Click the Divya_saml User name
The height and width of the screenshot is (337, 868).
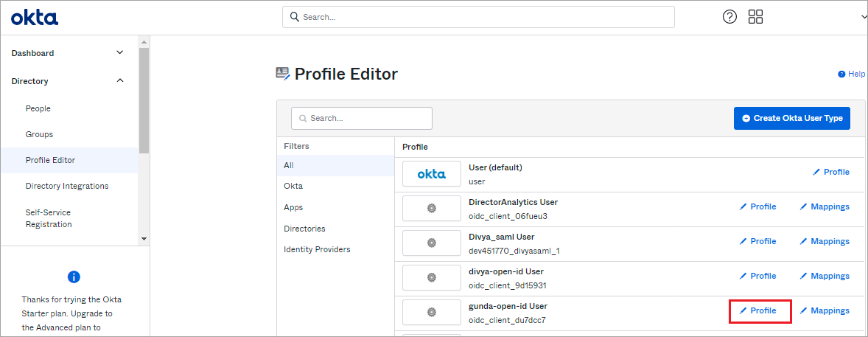(x=502, y=237)
